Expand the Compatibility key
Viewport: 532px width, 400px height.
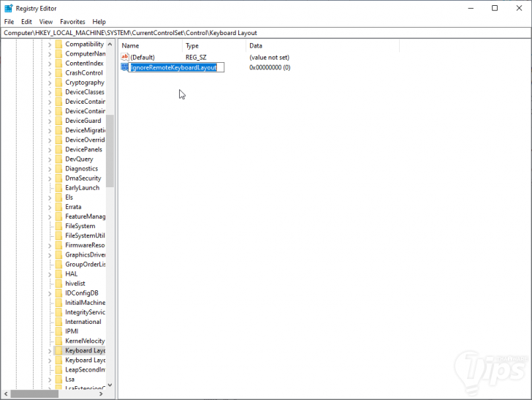50,45
